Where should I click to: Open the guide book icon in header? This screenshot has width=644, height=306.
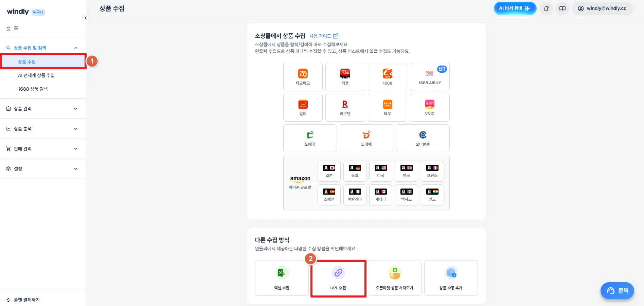coord(562,8)
